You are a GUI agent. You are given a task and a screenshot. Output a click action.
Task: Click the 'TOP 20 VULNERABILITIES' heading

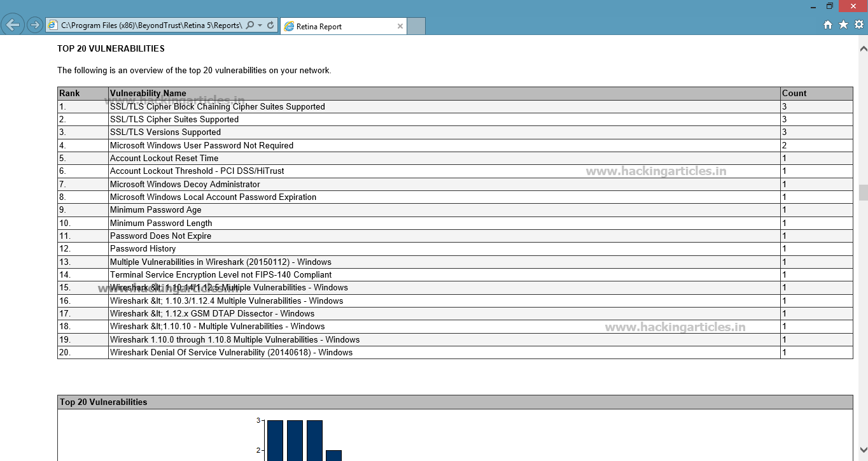tap(111, 48)
